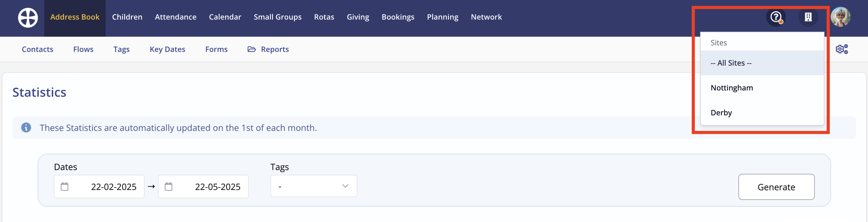Click the Dates field label
The height and width of the screenshot is (222, 868).
coord(65,167)
